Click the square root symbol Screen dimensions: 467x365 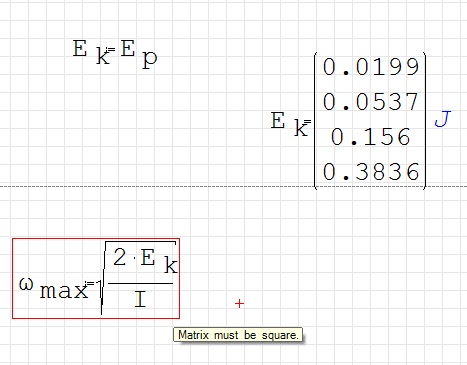(103, 278)
